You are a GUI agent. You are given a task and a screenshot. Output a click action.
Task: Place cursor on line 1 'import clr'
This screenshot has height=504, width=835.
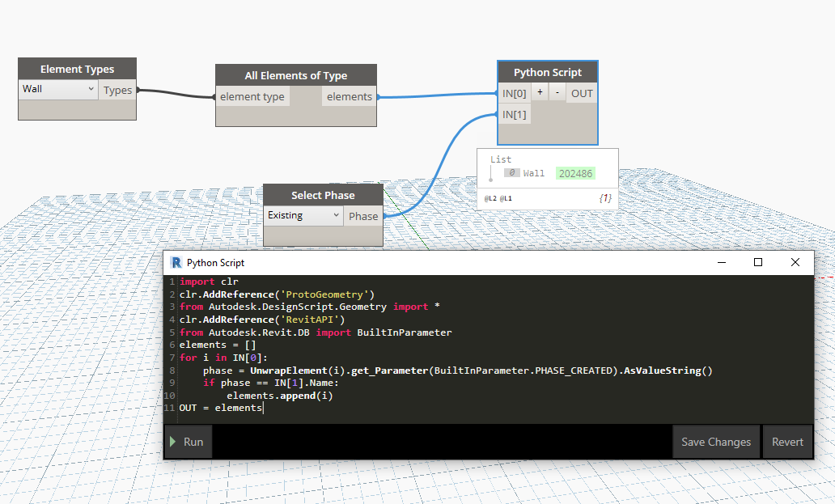pos(209,282)
